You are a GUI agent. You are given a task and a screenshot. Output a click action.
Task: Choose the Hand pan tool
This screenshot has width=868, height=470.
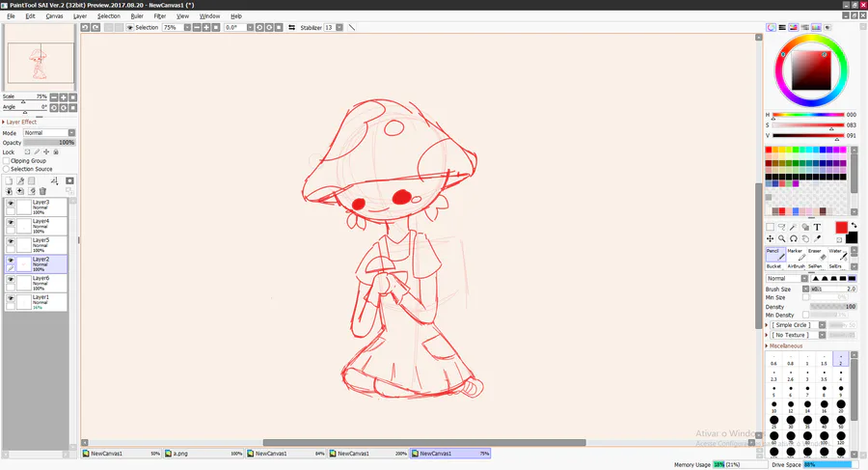(805, 239)
